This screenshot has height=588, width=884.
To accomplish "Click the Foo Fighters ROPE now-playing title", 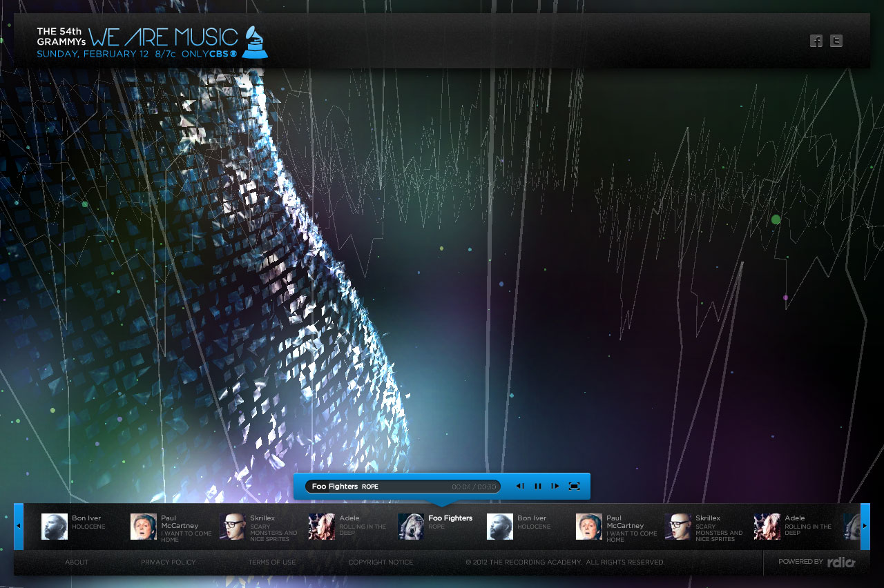I will click(x=345, y=487).
